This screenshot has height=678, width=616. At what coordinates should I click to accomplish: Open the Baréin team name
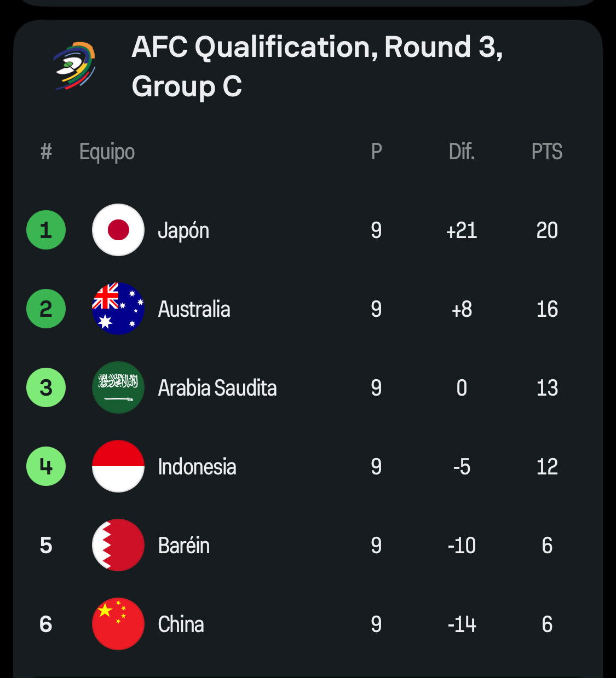point(184,546)
